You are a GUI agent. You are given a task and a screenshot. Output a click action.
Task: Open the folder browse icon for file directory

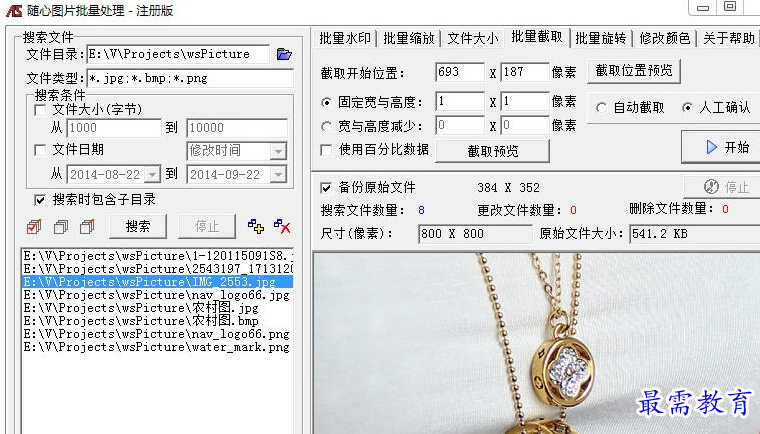(x=284, y=54)
